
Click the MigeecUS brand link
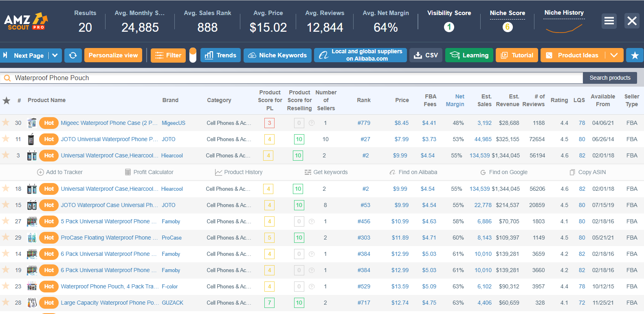tap(174, 123)
